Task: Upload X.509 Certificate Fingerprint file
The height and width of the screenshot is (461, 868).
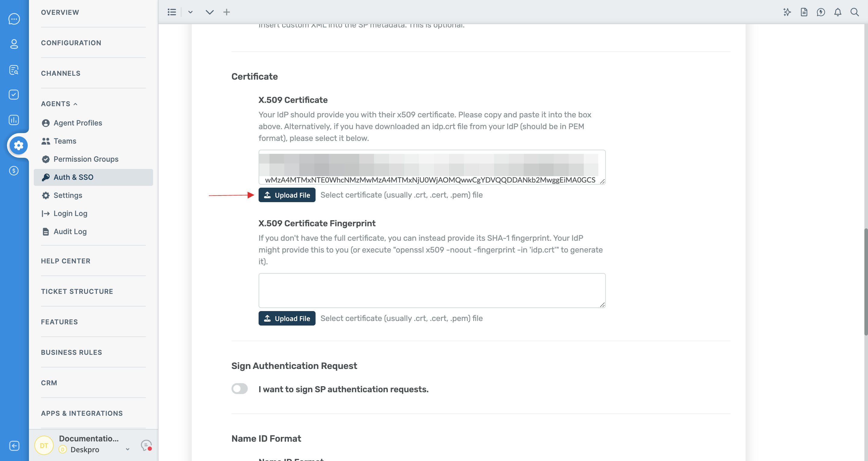Action: point(287,318)
